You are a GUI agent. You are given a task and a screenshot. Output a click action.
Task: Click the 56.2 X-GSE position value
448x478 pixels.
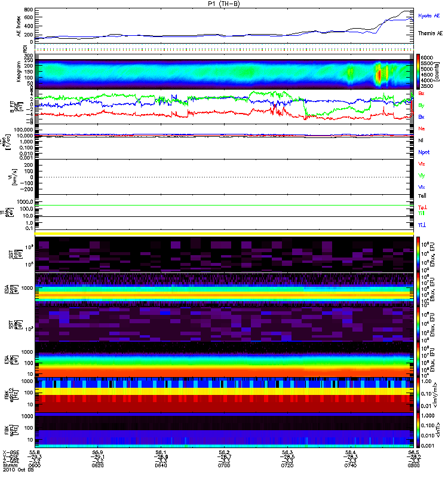224,452
